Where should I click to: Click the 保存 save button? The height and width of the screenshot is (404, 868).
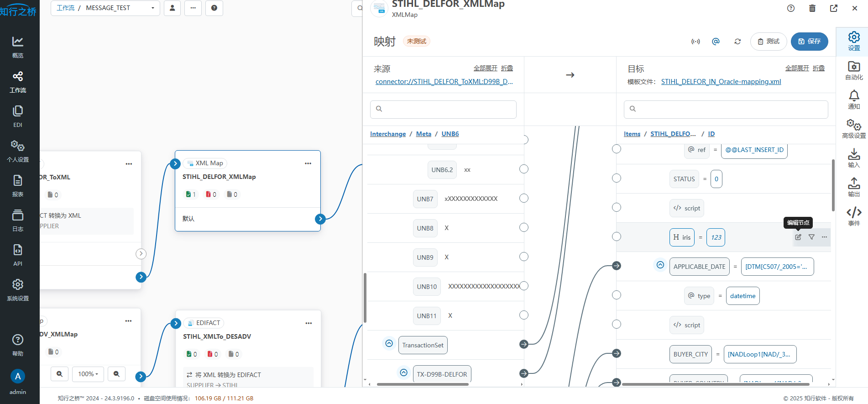[x=809, y=42]
